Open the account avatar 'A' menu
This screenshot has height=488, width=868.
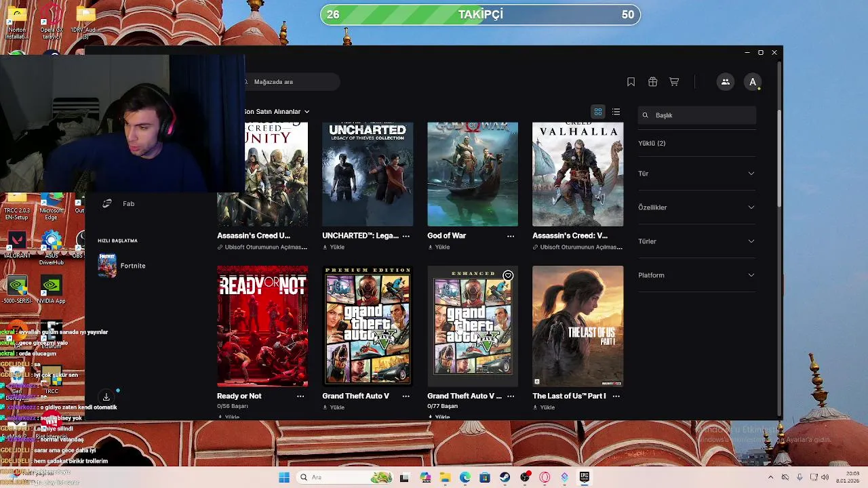point(753,82)
